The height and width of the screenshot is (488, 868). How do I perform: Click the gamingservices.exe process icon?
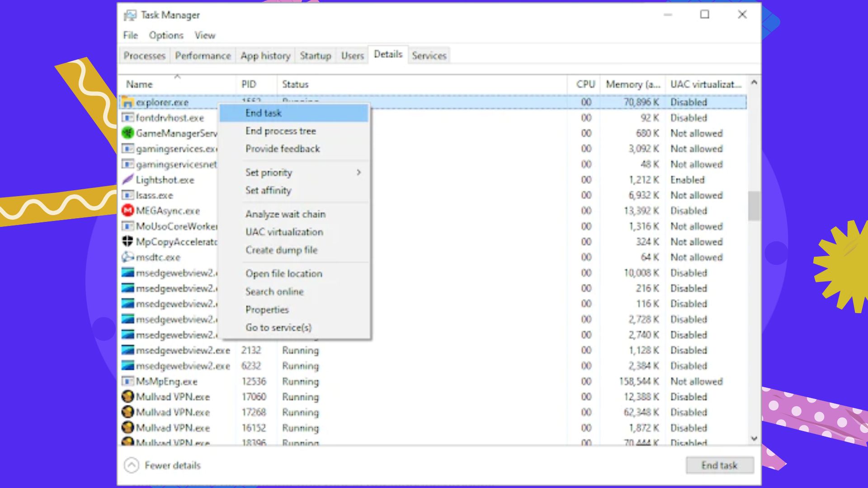(128, 149)
